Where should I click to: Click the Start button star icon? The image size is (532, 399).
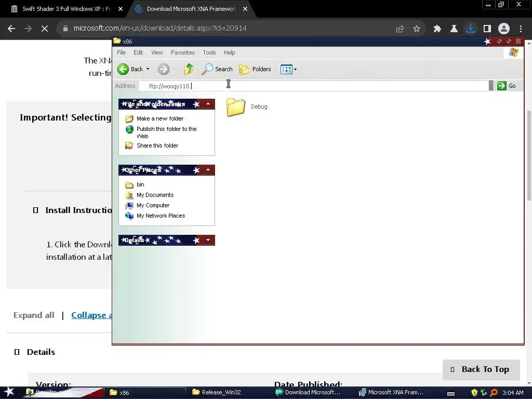point(9,392)
